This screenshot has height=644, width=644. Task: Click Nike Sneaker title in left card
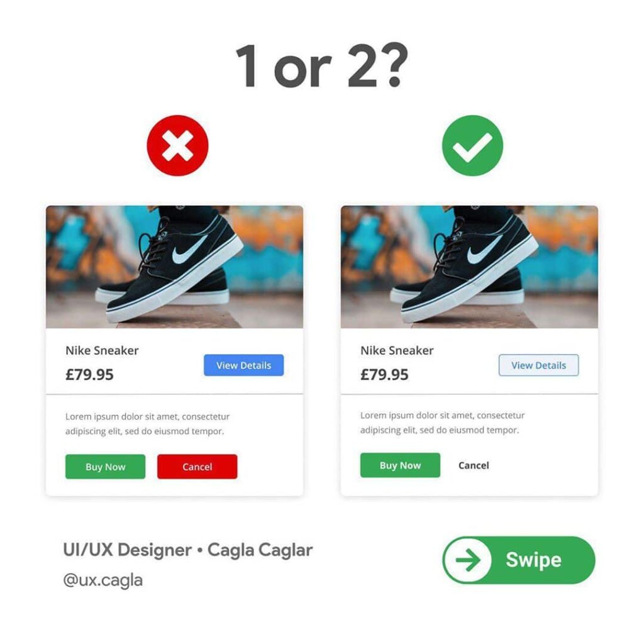[102, 350]
